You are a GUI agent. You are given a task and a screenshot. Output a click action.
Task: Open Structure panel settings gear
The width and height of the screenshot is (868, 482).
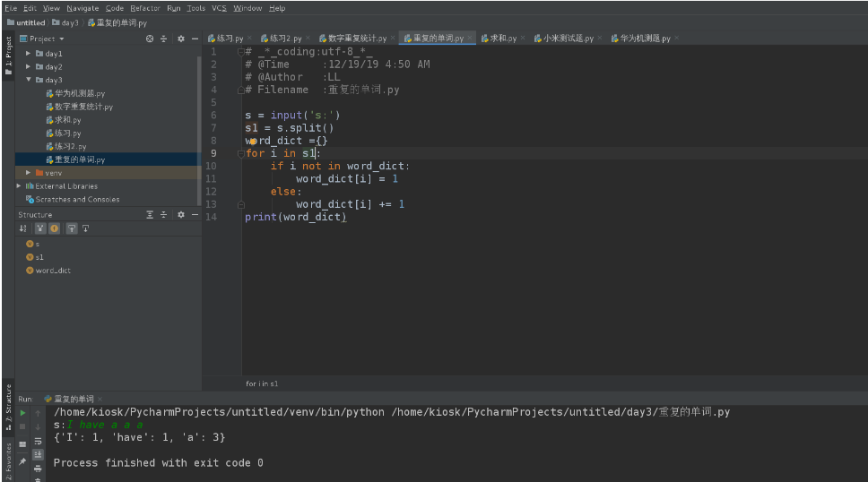point(181,215)
